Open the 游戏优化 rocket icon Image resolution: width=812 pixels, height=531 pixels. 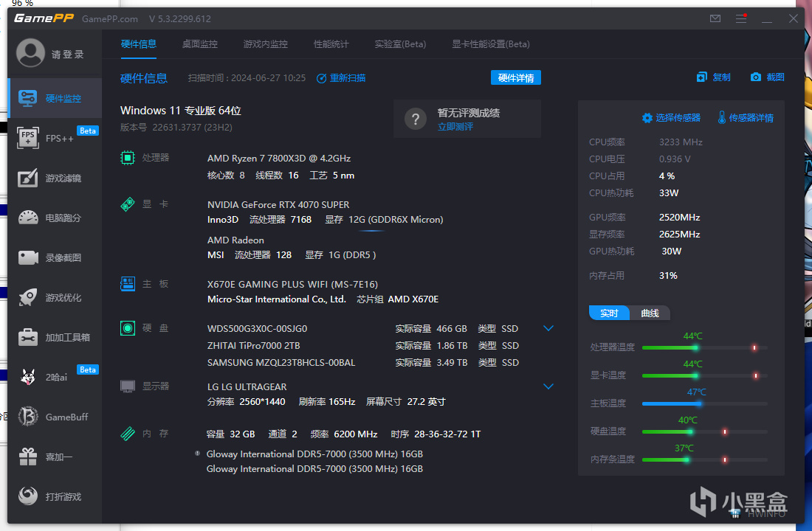tap(27, 297)
